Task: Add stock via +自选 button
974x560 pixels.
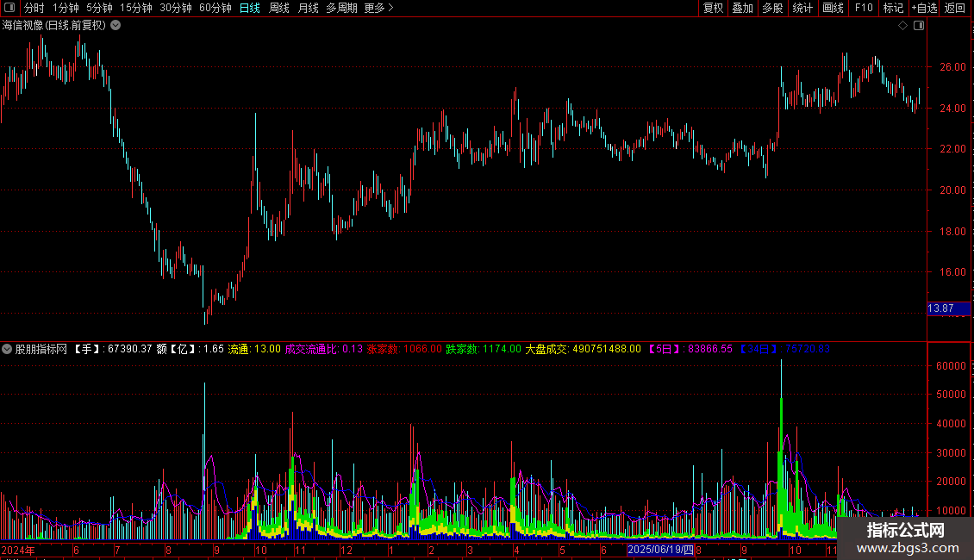Action: tap(924, 8)
